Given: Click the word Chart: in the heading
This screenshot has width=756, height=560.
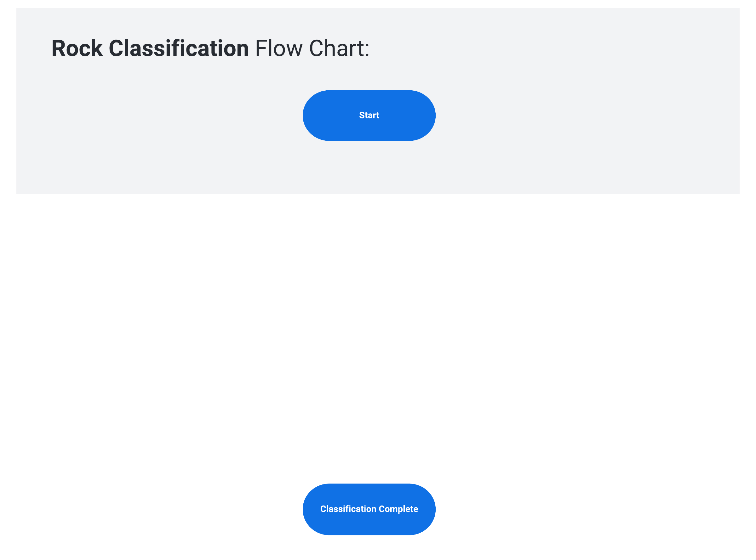Looking at the screenshot, I should (339, 48).
